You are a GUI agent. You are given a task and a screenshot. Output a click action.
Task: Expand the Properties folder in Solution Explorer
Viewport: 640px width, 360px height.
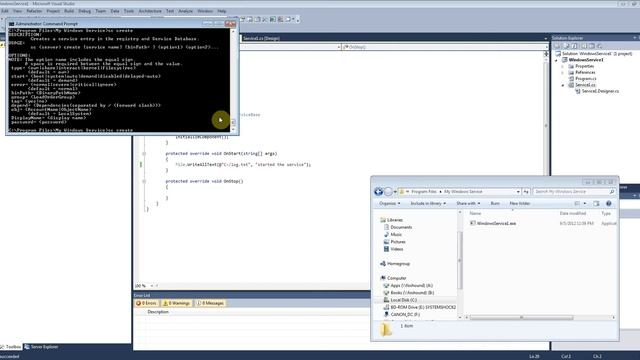tap(562, 66)
